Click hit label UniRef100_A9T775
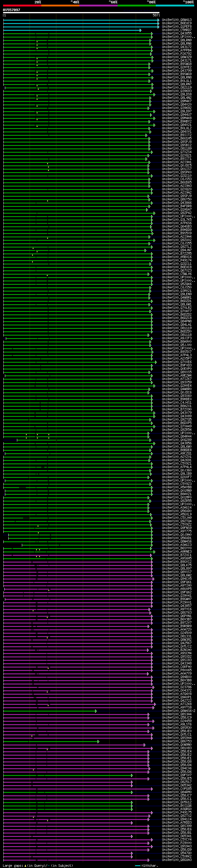Viewport: 197px width, 868px height. (x=177, y=531)
